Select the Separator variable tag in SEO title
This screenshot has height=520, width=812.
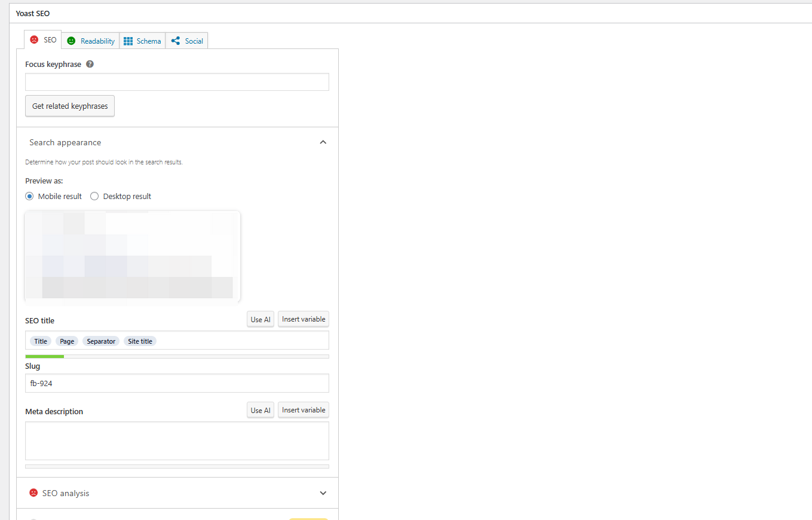[x=101, y=341]
